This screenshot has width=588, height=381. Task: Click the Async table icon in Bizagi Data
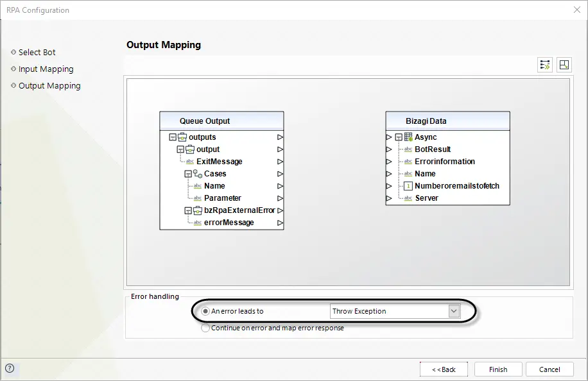click(408, 137)
